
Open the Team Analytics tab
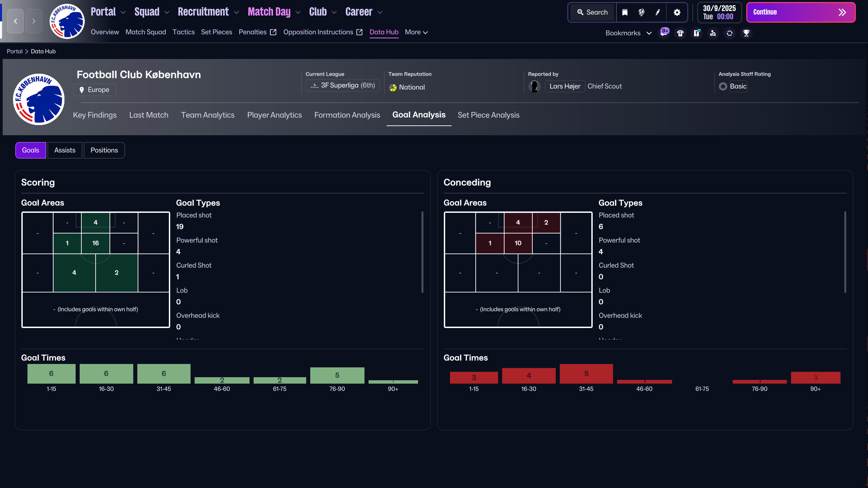pos(208,115)
